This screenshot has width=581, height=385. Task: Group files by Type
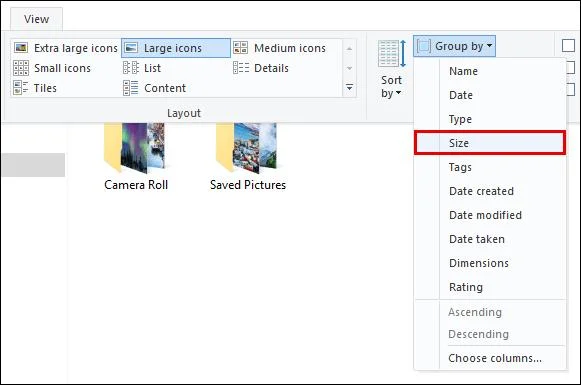[x=490, y=119]
